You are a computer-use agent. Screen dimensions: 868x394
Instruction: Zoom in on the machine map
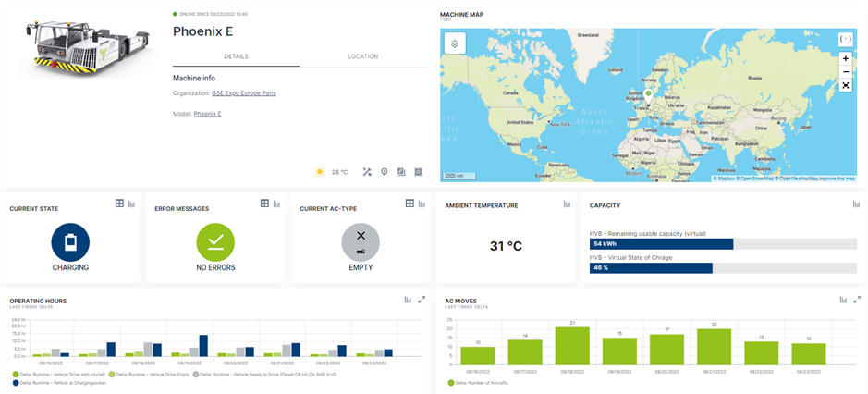click(x=845, y=58)
